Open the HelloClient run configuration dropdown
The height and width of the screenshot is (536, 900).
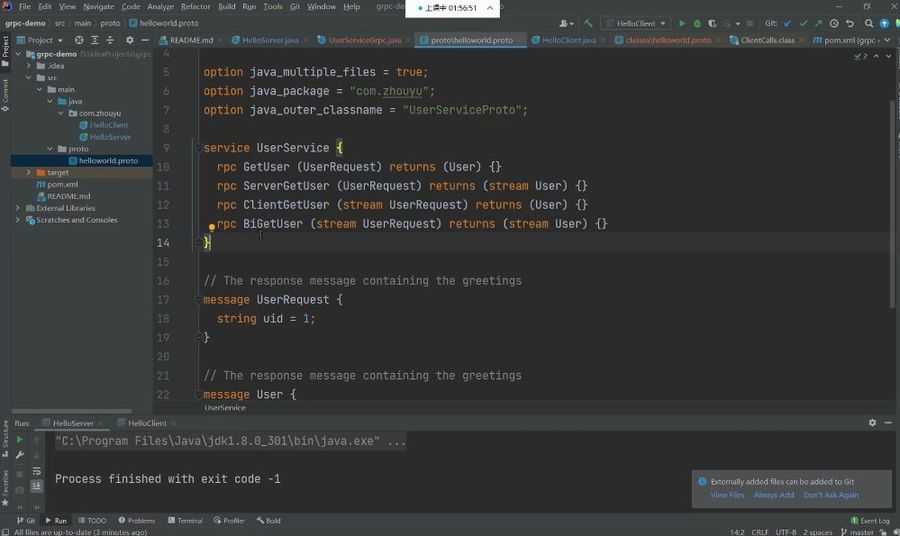point(637,24)
